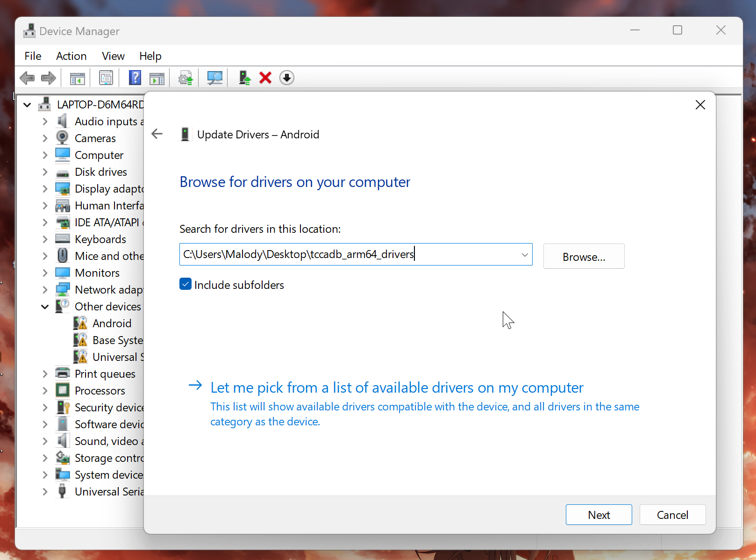The image size is (756, 560).
Task: Select the Universal S device under Other devices
Action: point(118,357)
